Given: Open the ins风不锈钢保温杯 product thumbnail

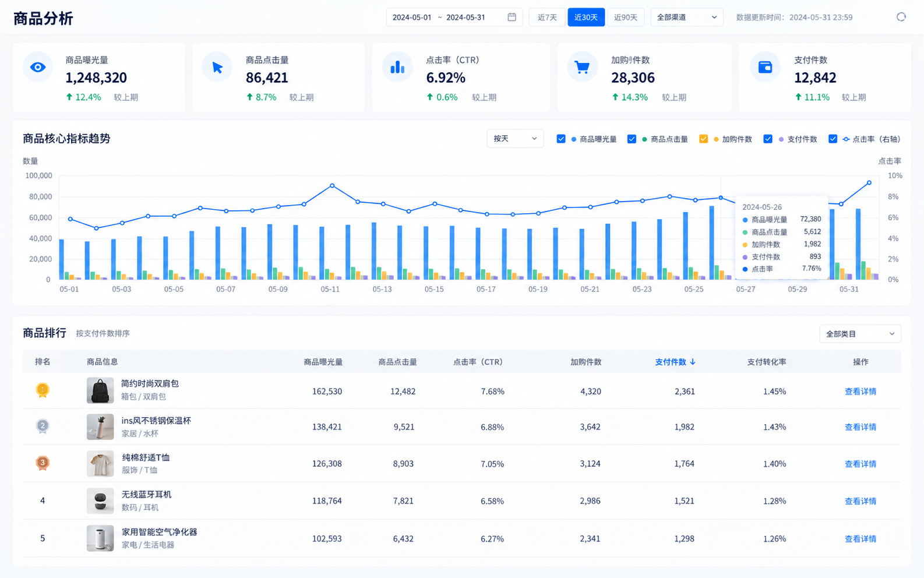Looking at the screenshot, I should coord(100,427).
